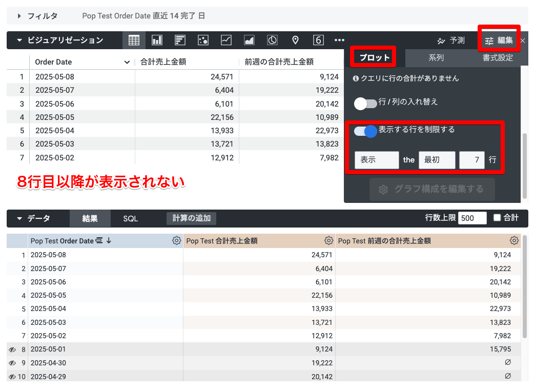Viewport: 535px width, 392px height.
Task: Select the line chart visualization
Action: 226,40
